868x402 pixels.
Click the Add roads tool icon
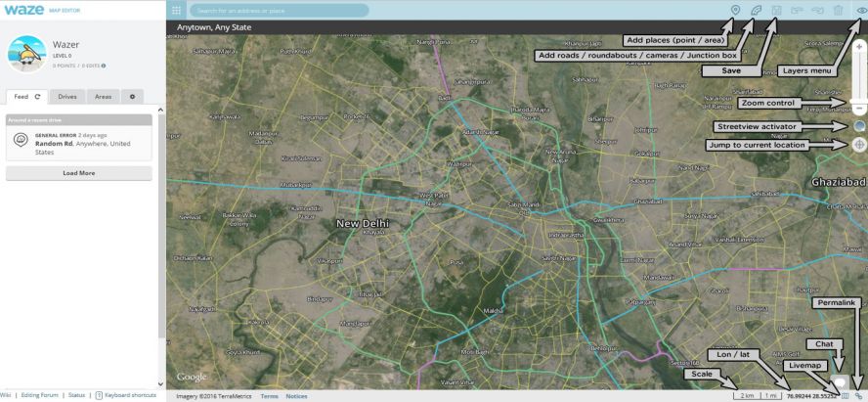[757, 10]
